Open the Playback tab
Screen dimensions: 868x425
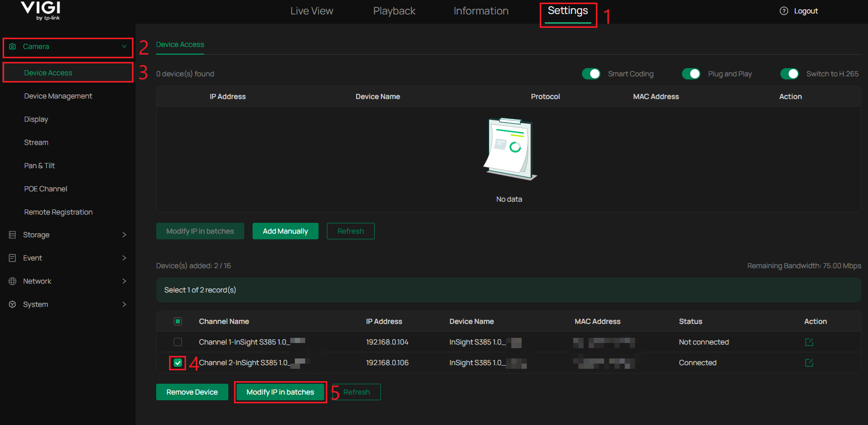(394, 11)
